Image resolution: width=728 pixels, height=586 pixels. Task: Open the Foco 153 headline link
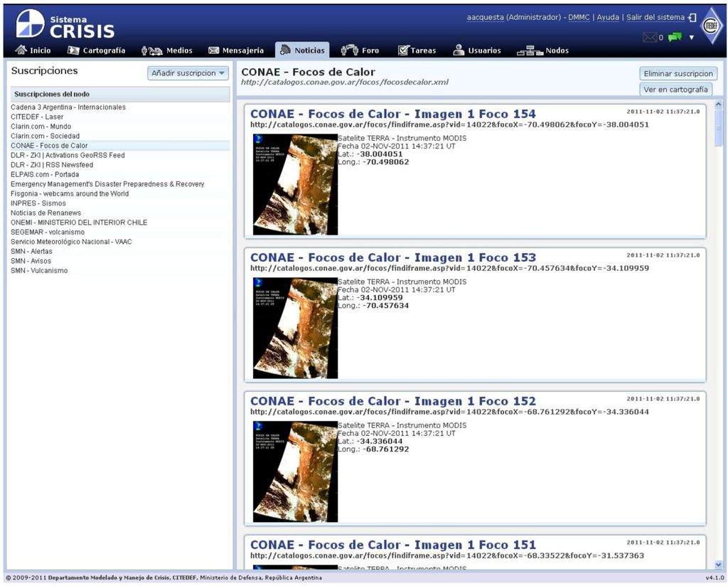[392, 257]
